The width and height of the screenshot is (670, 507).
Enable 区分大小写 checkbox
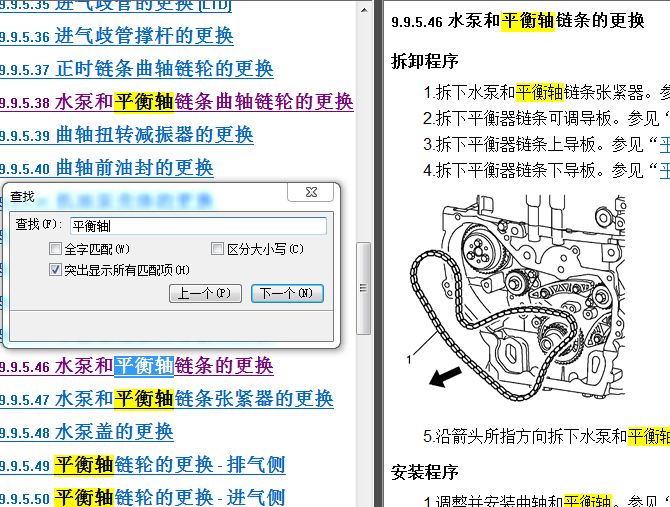click(x=217, y=249)
